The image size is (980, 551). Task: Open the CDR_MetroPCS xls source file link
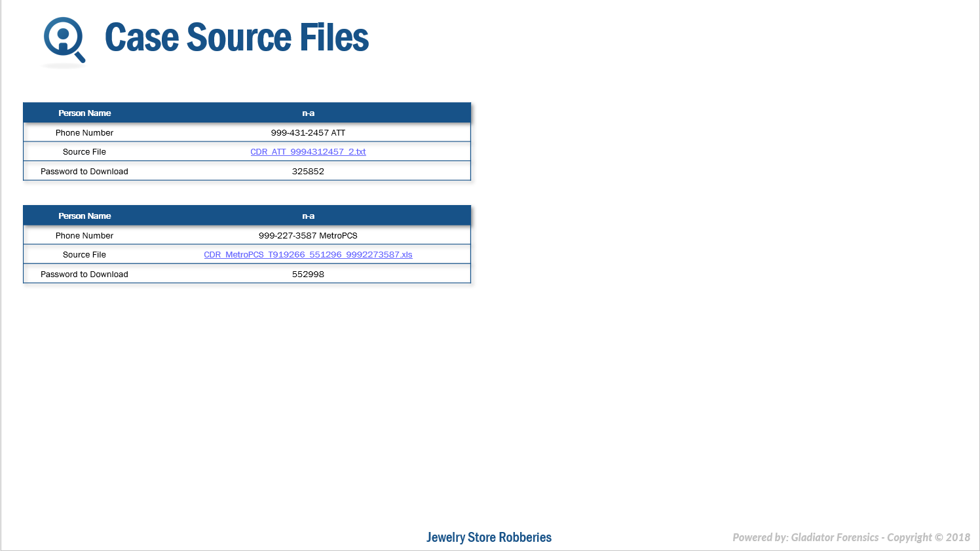(308, 255)
